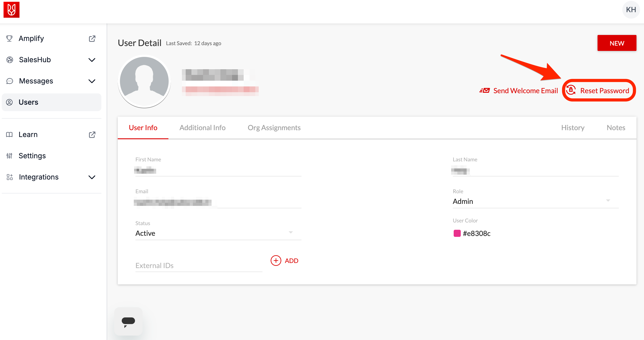Open the Status dropdown showing Active
This screenshot has width=644, height=340.
(x=218, y=233)
